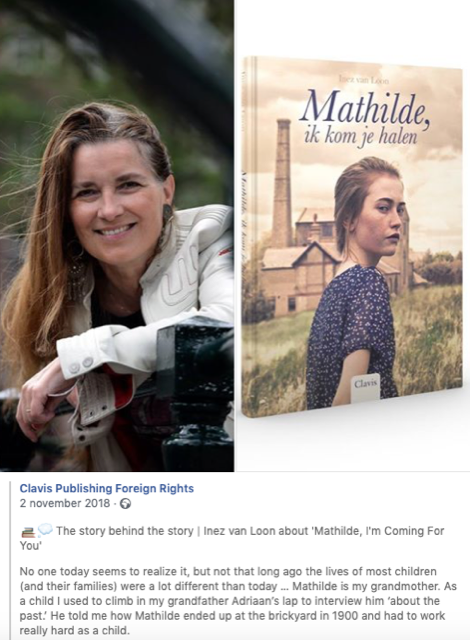Image resolution: width=470 pixels, height=640 pixels.
Task: Open the 2 november 2018 timestamp link
Action: pos(65,503)
